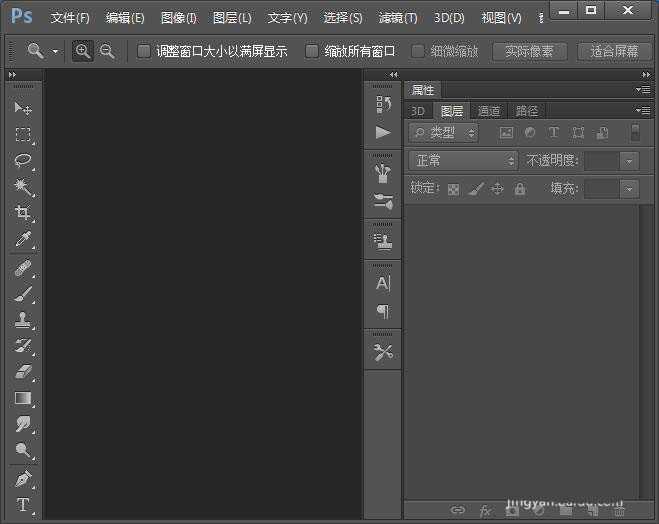Switch to the 通道 tab
The width and height of the screenshot is (659, 524).
click(x=489, y=111)
